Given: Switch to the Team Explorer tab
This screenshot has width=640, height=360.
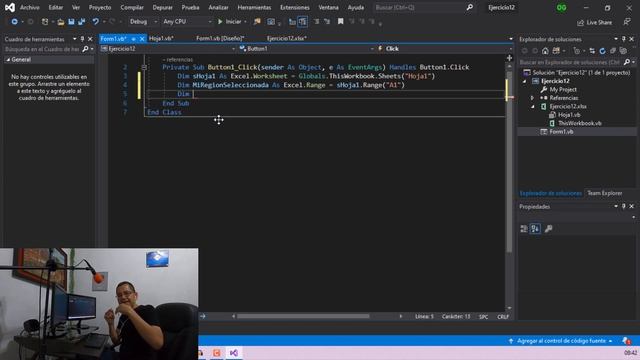Looking at the screenshot, I should [x=604, y=193].
